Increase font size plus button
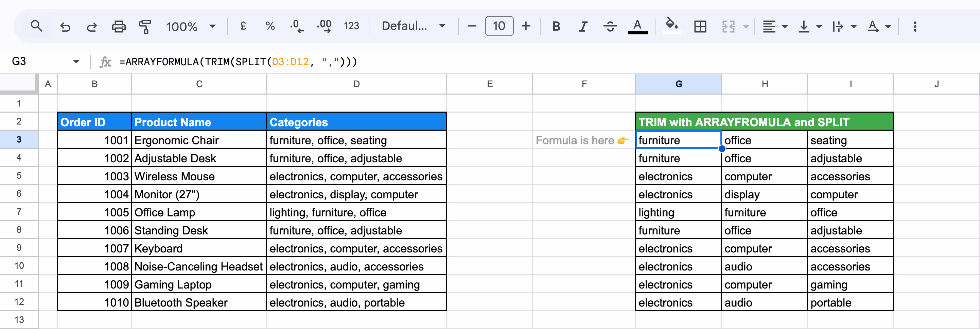The width and height of the screenshot is (980, 329). 526,26
